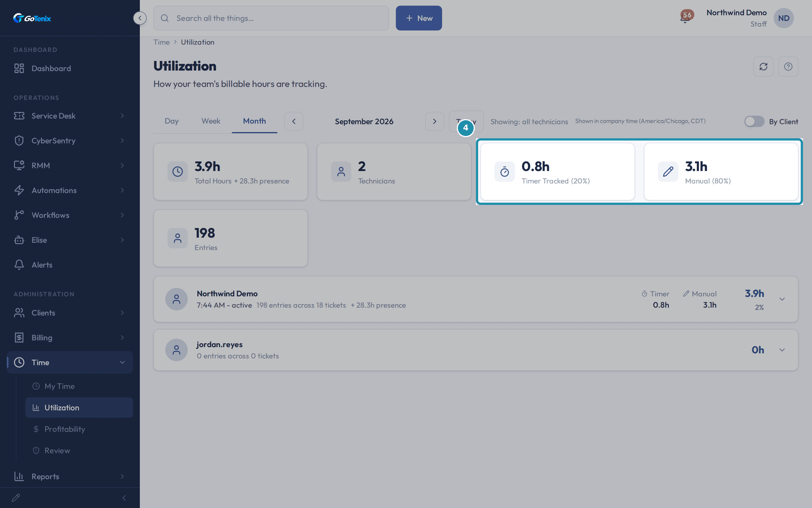Go to previous month with left arrow

pyautogui.click(x=294, y=121)
